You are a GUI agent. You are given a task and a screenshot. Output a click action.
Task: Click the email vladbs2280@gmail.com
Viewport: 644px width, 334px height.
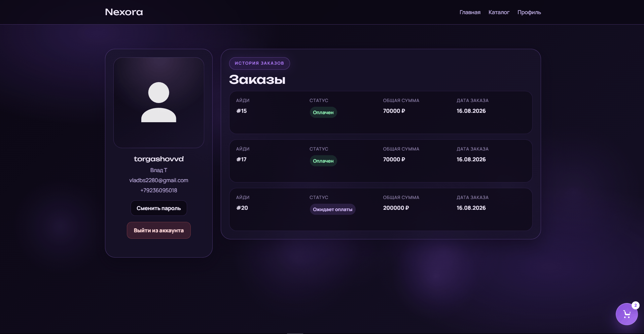coord(158,180)
